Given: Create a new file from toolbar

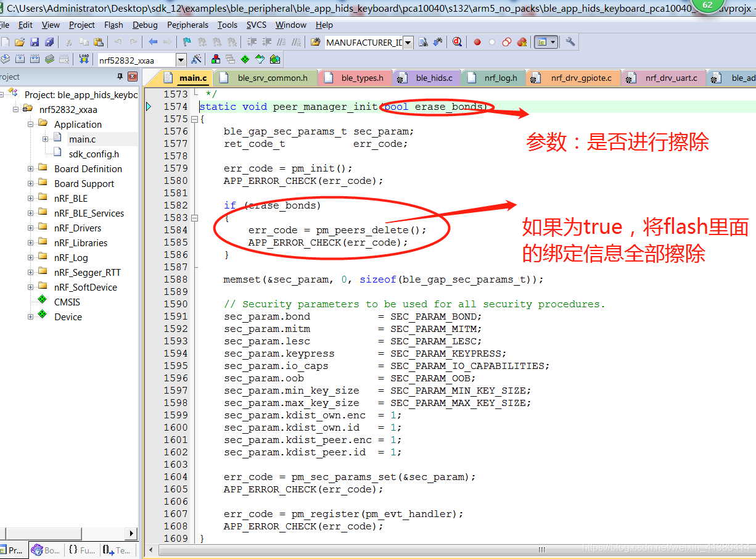Looking at the screenshot, I should coord(6,42).
